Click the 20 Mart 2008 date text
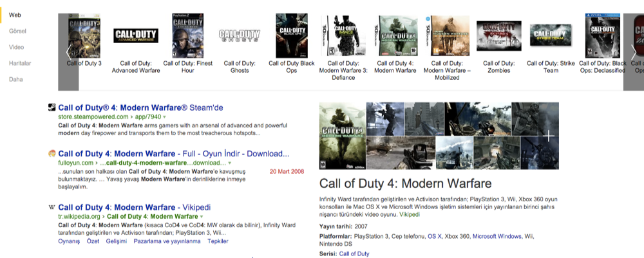 [x=287, y=171]
